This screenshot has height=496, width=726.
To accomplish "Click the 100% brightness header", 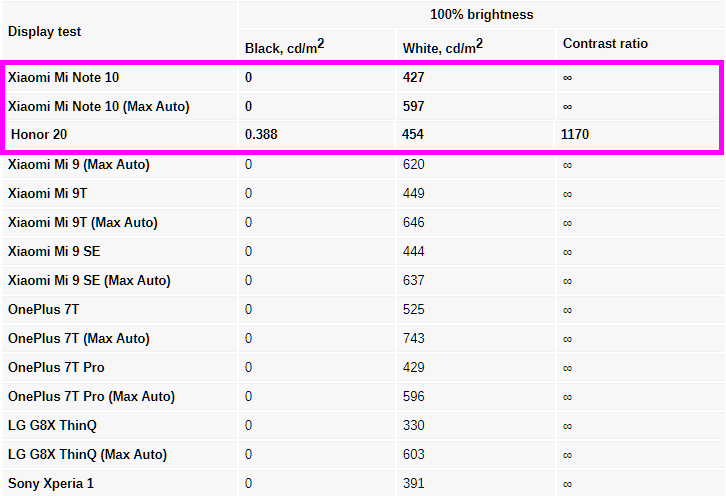I will coord(481,15).
